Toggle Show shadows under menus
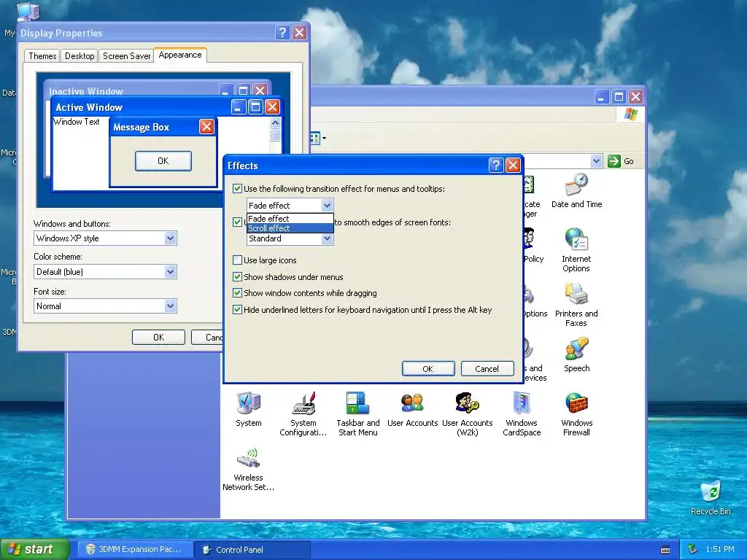Viewport: 747px width, 560px height. 237,276
